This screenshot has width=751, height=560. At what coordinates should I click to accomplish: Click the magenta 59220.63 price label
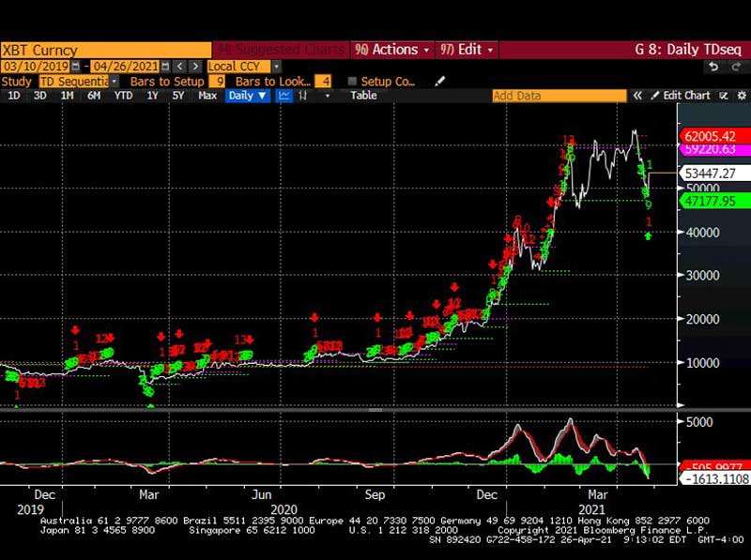714,149
